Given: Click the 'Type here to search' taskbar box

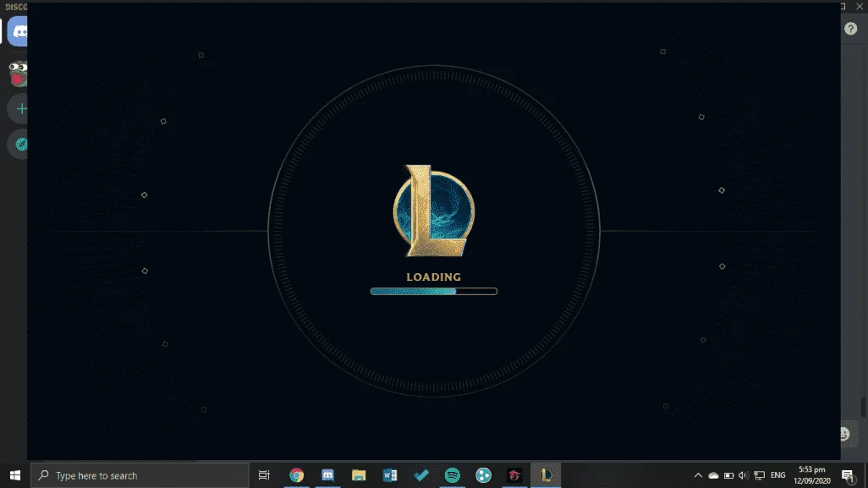Looking at the screenshot, I should (x=140, y=475).
